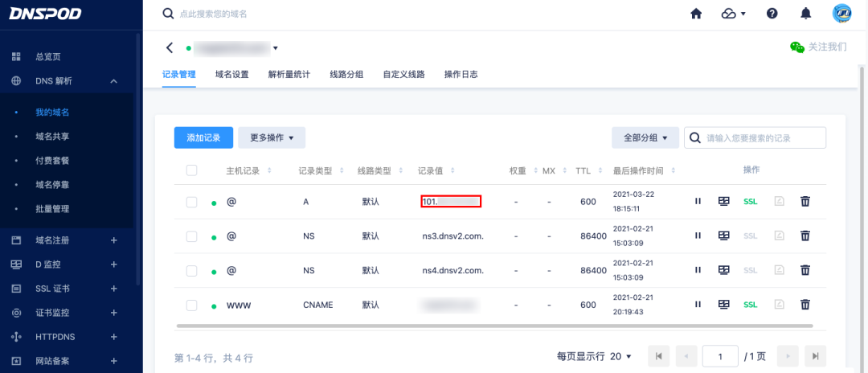Click the home icon in top bar
The height and width of the screenshot is (373, 868).
[x=696, y=14]
